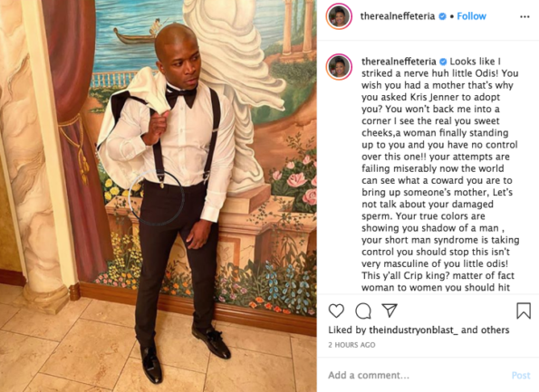Click the Post comment button
The width and height of the screenshot is (539, 392).
[521, 375]
